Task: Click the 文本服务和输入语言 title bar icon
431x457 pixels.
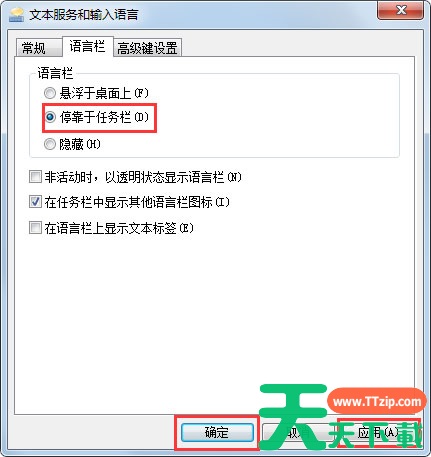Action: pos(17,15)
